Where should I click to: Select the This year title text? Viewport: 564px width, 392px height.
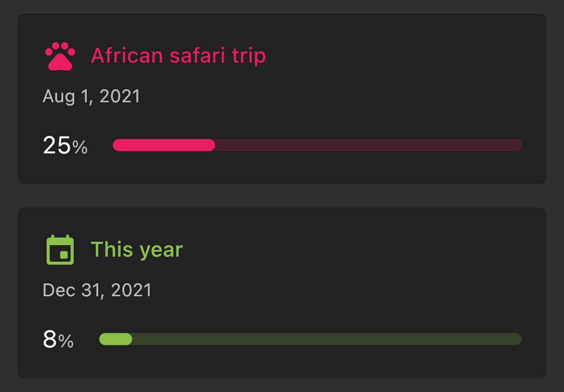click(x=137, y=250)
